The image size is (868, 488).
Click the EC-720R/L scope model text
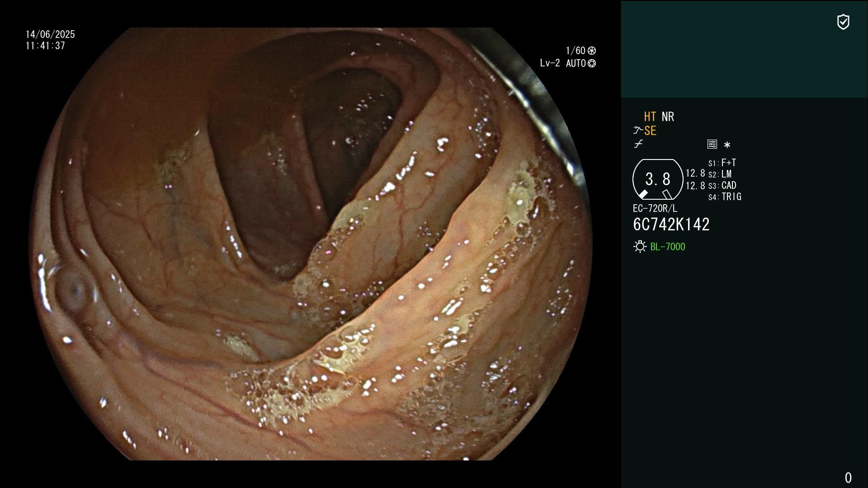pyautogui.click(x=655, y=209)
